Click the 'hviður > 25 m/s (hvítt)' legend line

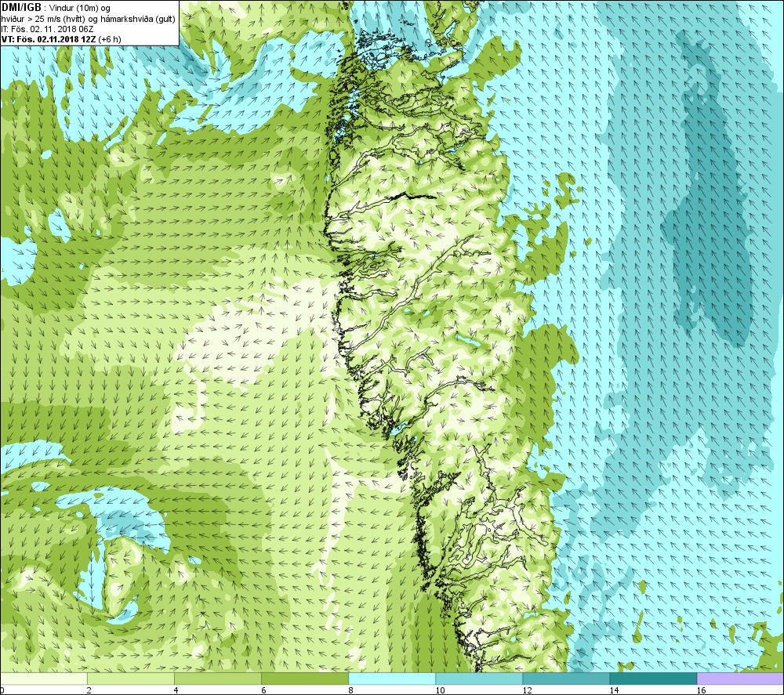(x=89, y=19)
